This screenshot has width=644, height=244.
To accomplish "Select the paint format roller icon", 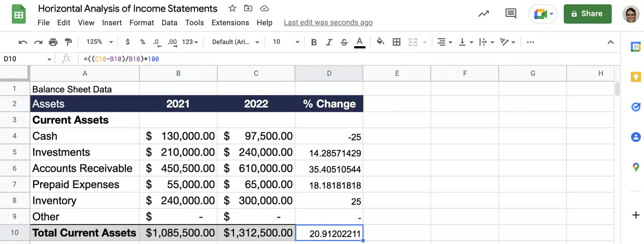I will coord(68,42).
